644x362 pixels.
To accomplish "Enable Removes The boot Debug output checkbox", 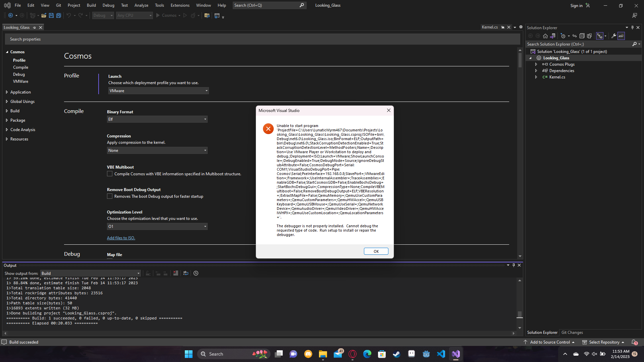I will [110, 196].
